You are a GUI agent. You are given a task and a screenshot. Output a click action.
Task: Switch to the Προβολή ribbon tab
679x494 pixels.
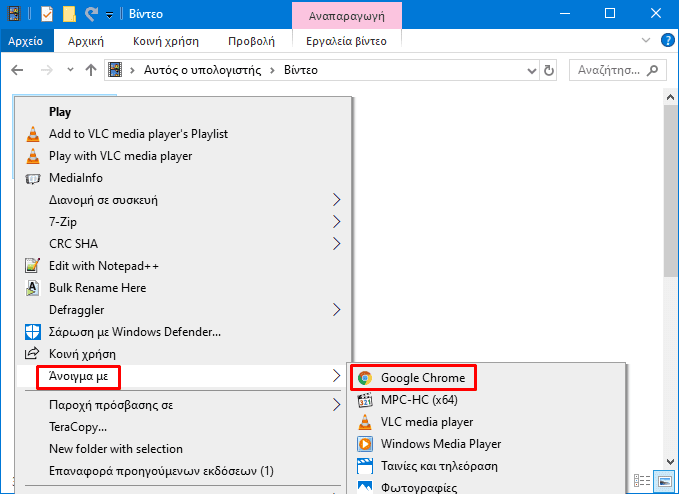pyautogui.click(x=251, y=41)
